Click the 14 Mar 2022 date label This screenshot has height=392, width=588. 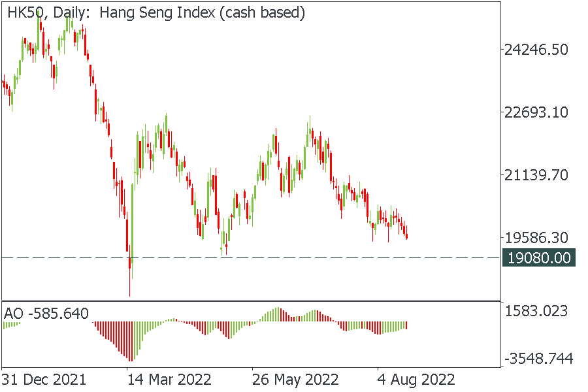tap(169, 380)
